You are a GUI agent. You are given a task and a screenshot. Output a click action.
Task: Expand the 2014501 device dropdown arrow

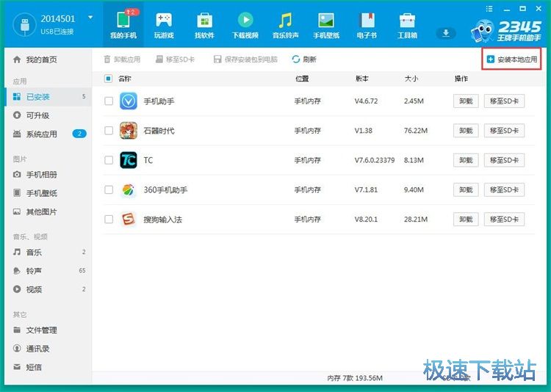(x=90, y=18)
